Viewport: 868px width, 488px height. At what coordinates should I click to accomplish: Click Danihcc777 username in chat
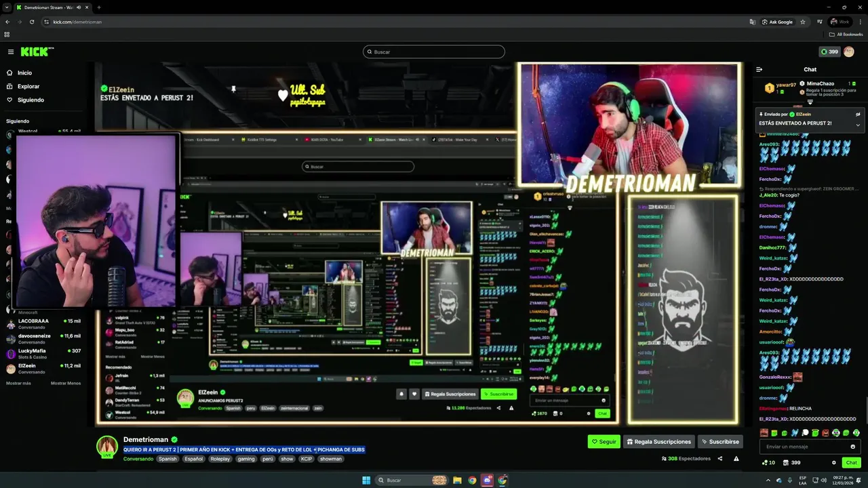(x=772, y=247)
